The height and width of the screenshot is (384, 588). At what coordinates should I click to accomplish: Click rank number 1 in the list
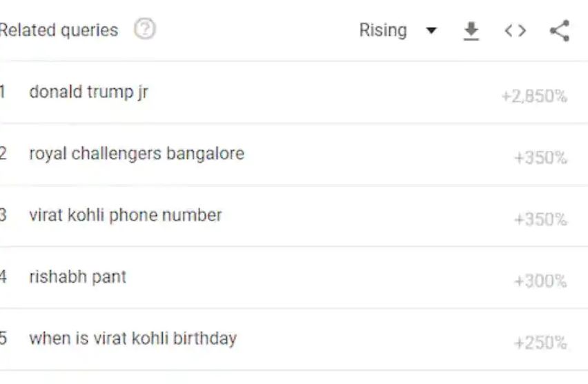click(x=3, y=92)
